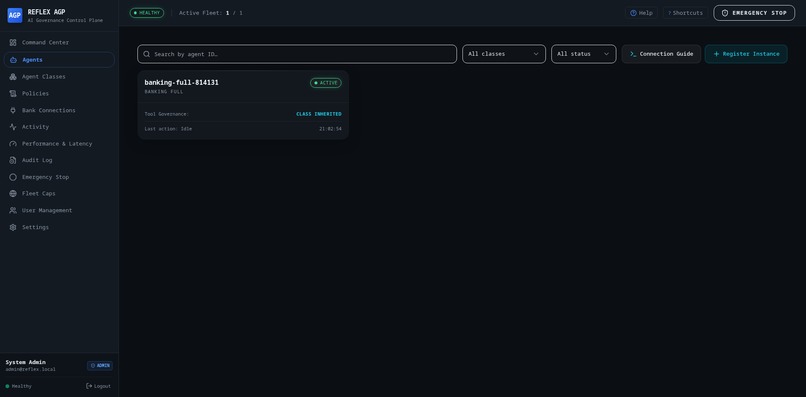Screen dimensions: 806x397
Task: Open the Settings page label
Action: pyautogui.click(x=35, y=227)
